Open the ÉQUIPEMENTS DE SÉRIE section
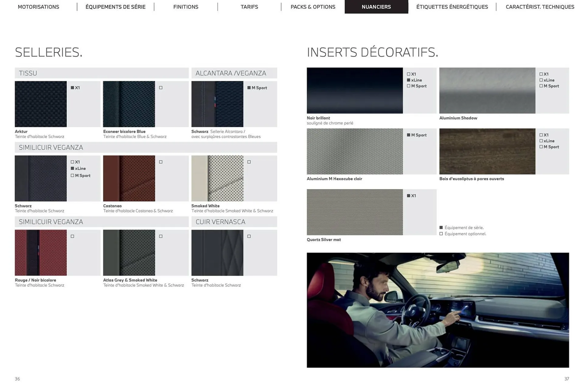The height and width of the screenshot is (392, 584). pos(115,7)
